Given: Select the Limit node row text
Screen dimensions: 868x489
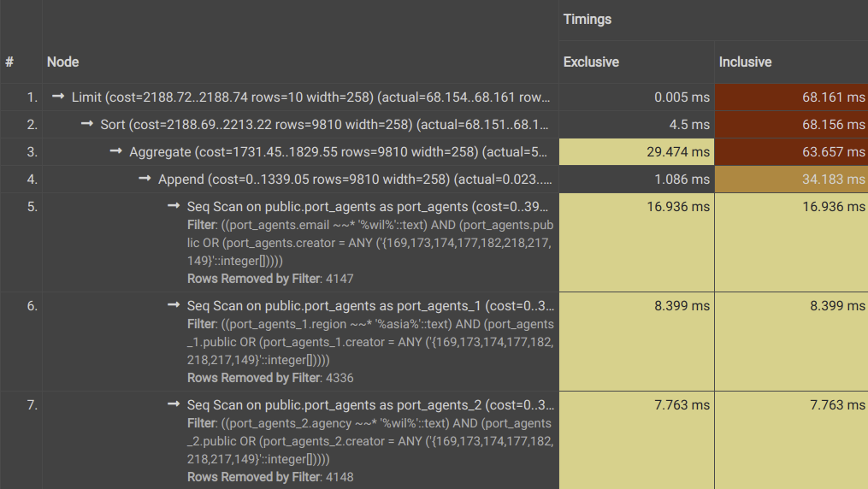Looking at the screenshot, I should 310,97.
